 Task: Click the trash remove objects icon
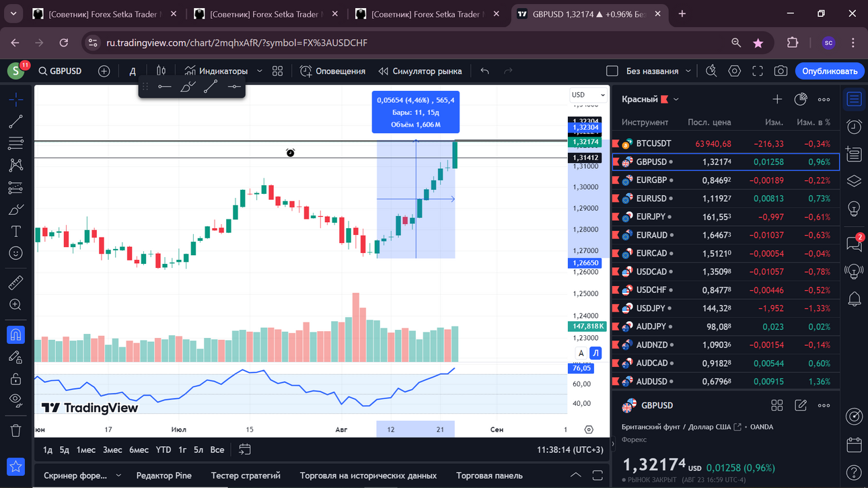pos(16,430)
